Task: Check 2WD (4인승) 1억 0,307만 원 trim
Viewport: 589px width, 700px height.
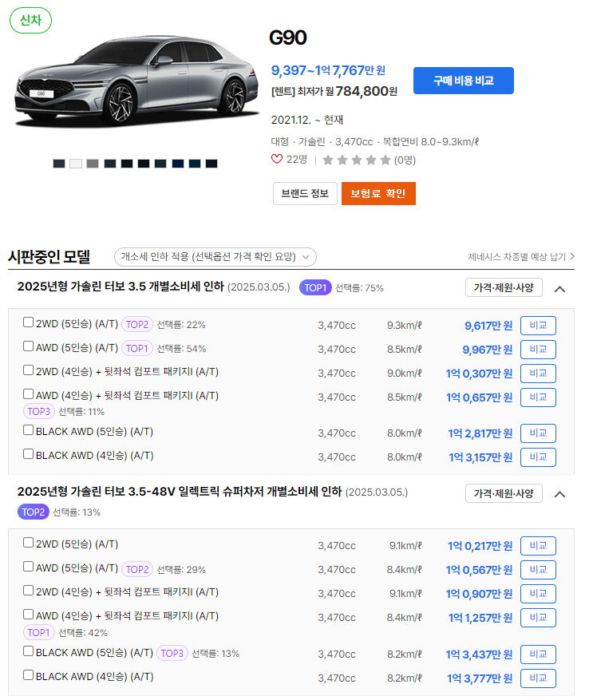Action: (28, 370)
